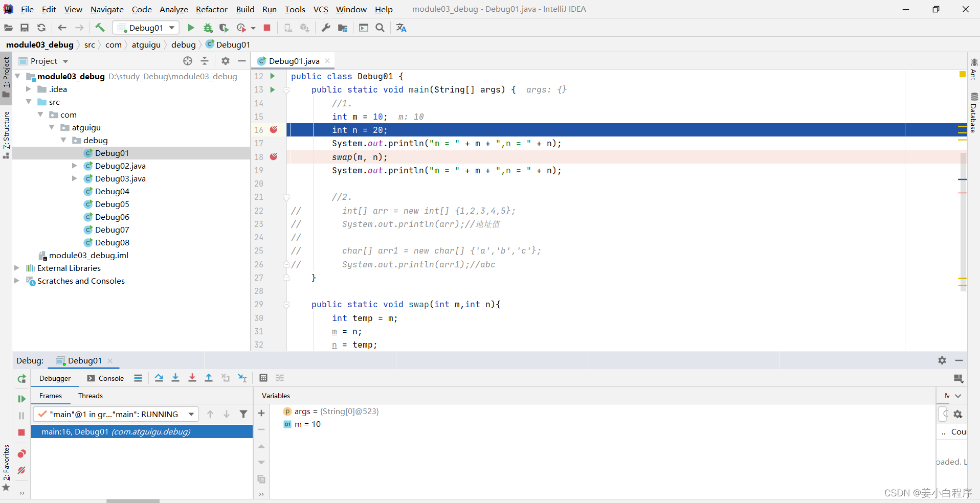Expand Debug02.java node
The height and width of the screenshot is (503, 980).
(75, 166)
